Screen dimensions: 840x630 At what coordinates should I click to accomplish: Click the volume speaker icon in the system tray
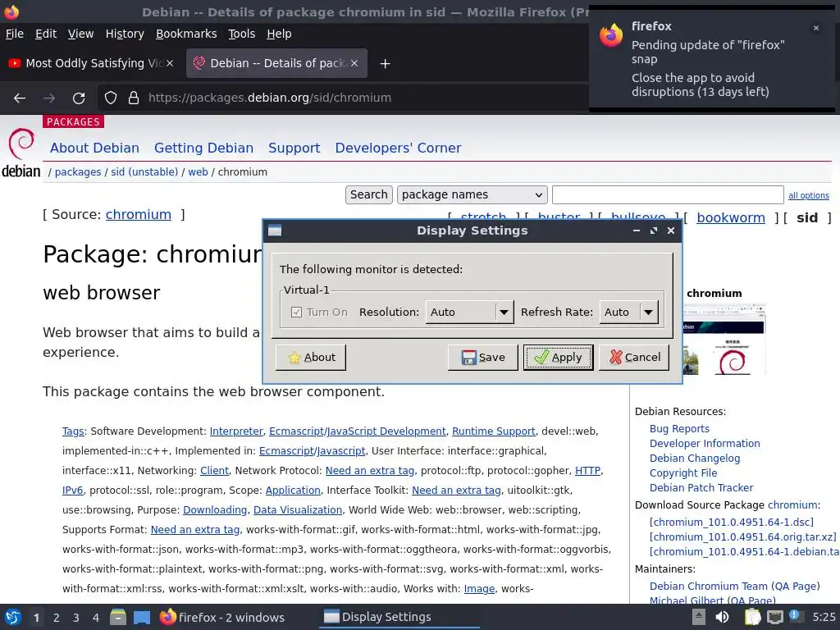coord(722,617)
